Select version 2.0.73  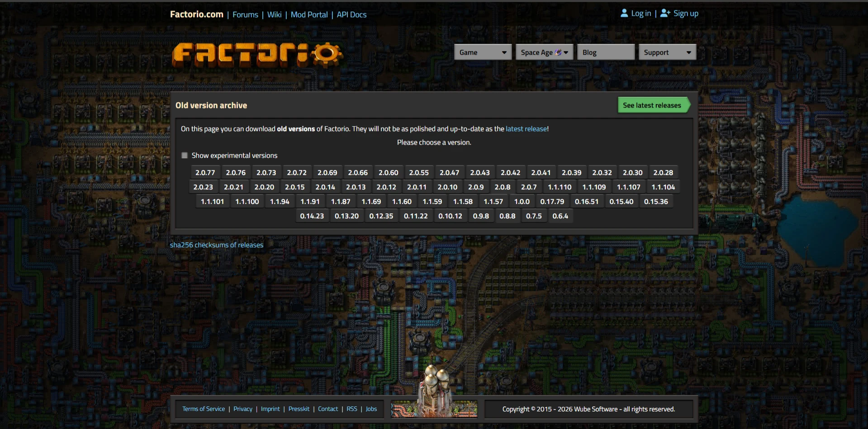click(266, 173)
